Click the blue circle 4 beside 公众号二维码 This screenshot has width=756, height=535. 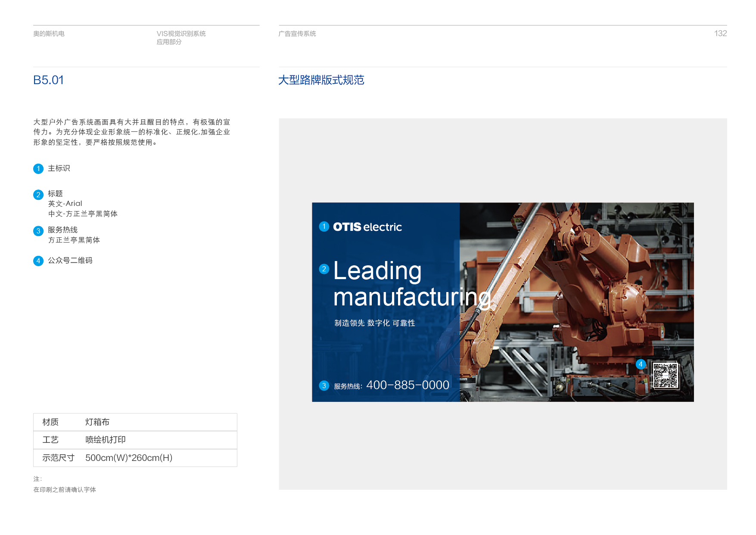38,261
